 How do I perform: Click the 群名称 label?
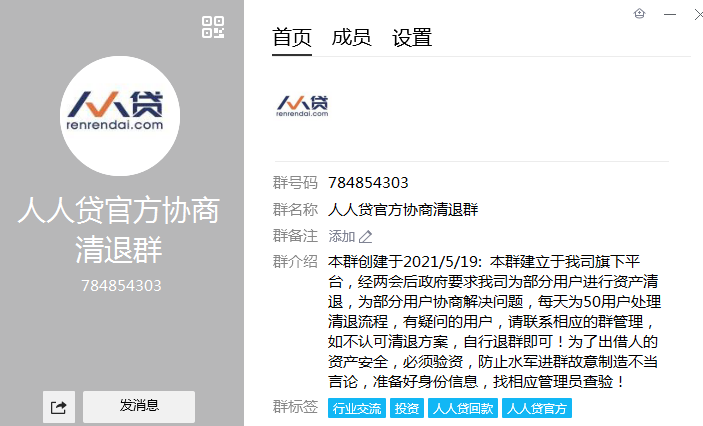tap(295, 209)
